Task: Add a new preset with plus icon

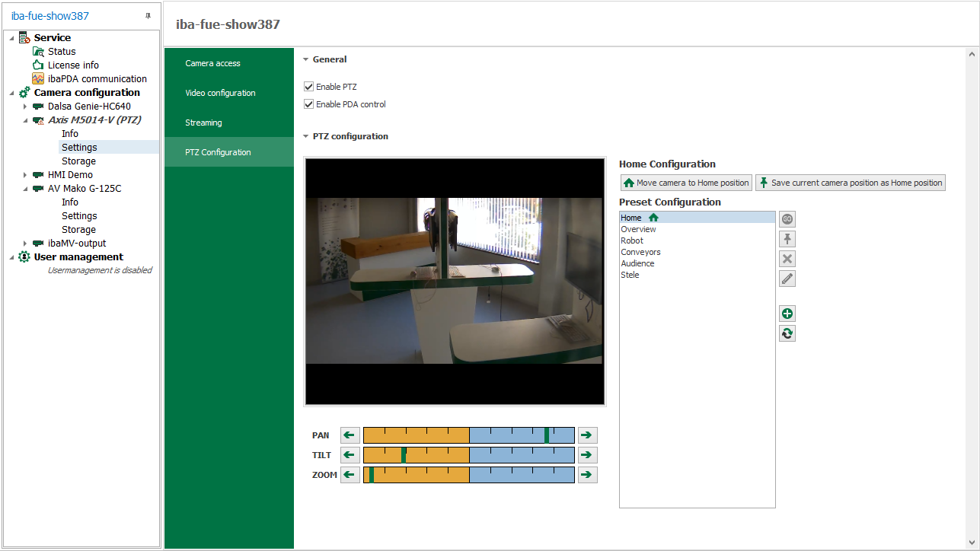Action: (787, 314)
